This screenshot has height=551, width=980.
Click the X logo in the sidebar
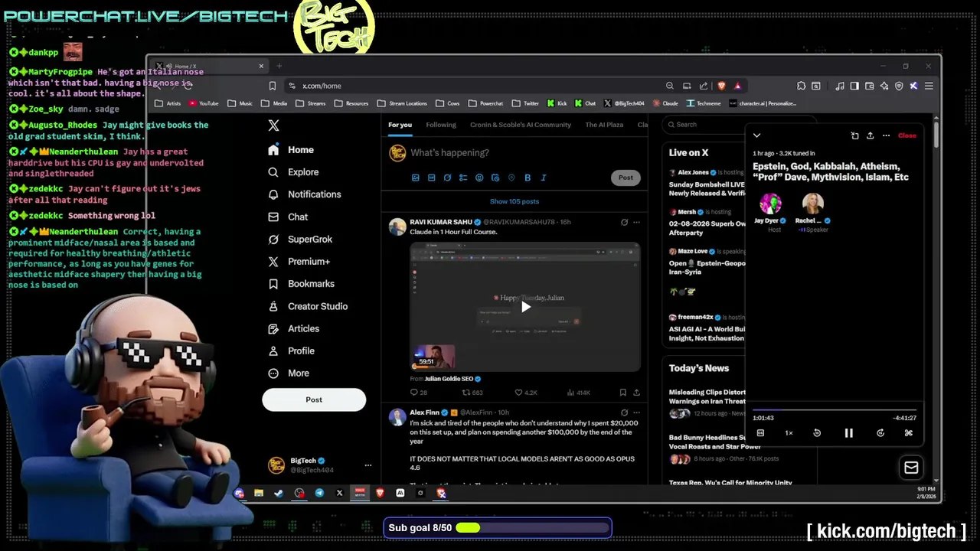click(273, 126)
